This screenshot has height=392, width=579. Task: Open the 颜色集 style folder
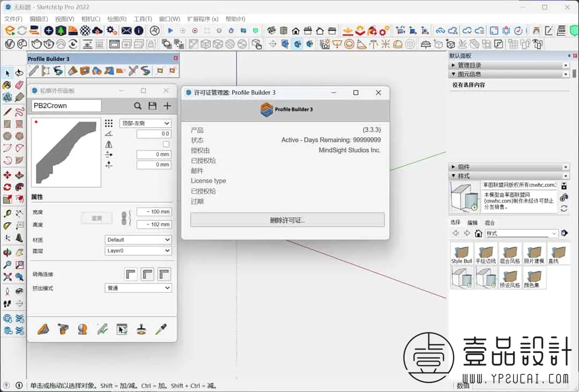pyautogui.click(x=535, y=277)
